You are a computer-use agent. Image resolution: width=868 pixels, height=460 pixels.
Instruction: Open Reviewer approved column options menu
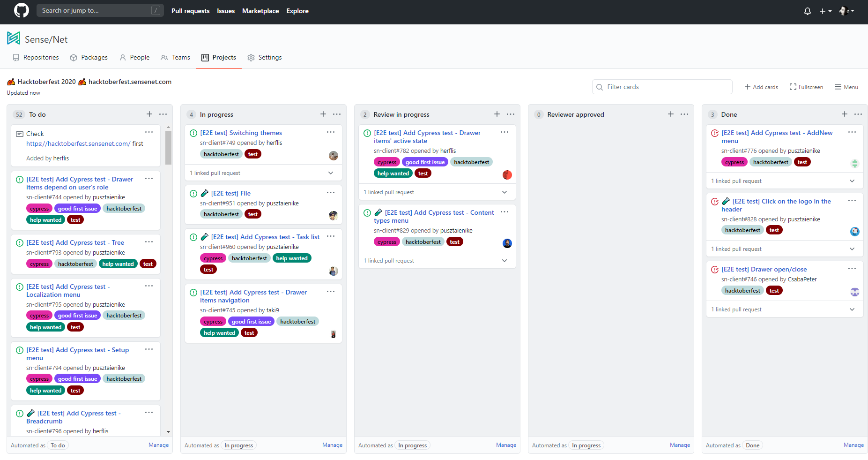click(684, 114)
